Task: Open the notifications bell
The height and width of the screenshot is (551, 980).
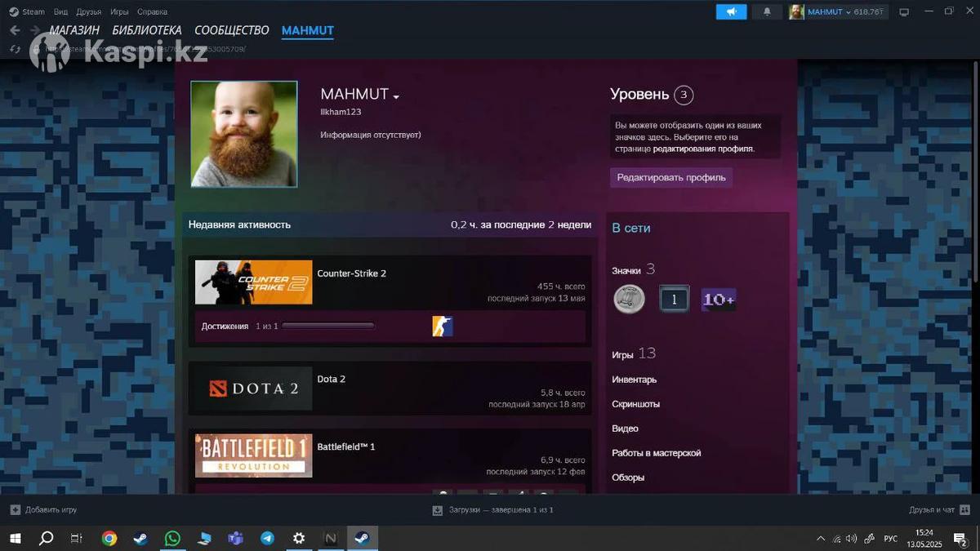Action: (x=766, y=11)
